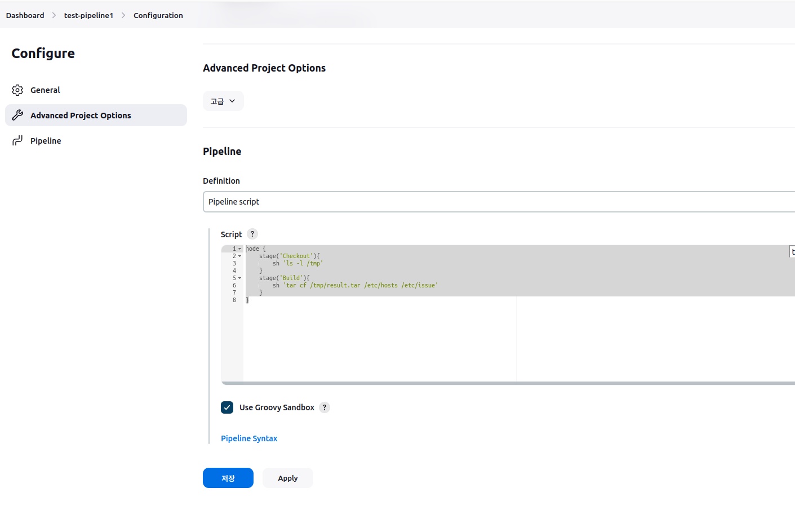The image size is (795, 532).
Task: Click the Script label above editor
Action: click(232, 234)
